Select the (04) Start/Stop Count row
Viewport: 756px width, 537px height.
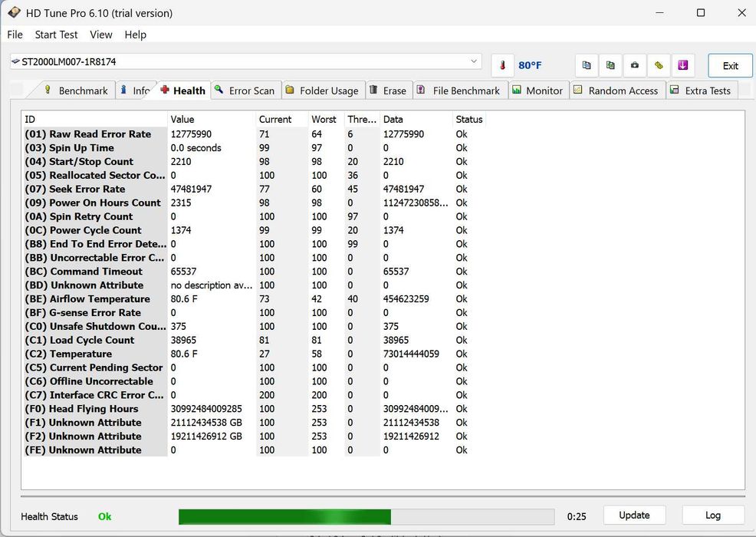point(254,162)
